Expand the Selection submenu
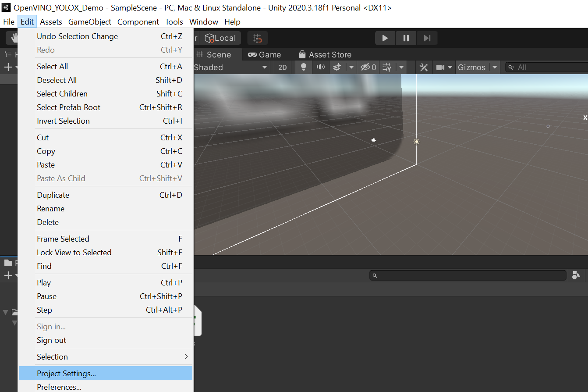 tap(106, 357)
